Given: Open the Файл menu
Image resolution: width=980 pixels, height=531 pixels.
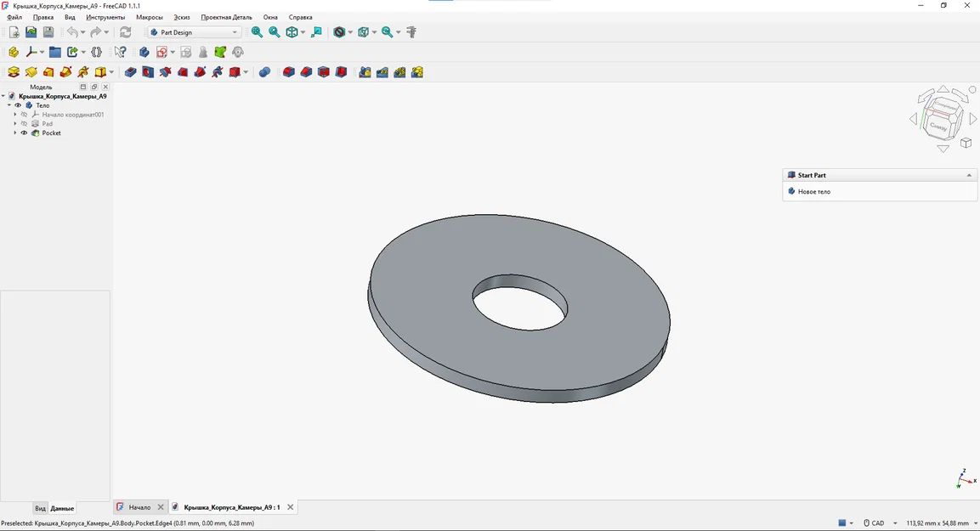Looking at the screenshot, I should pyautogui.click(x=14, y=18).
